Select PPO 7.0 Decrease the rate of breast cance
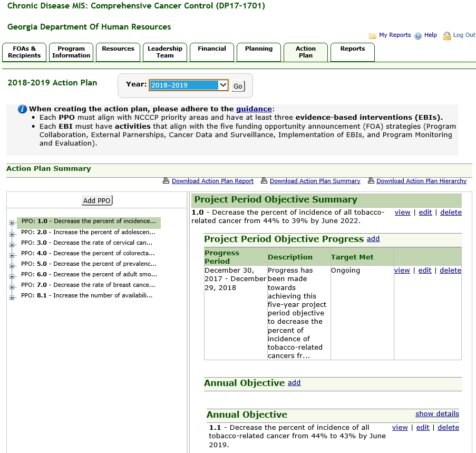Screen dimensions: 476x453 pyautogui.click(x=88, y=285)
